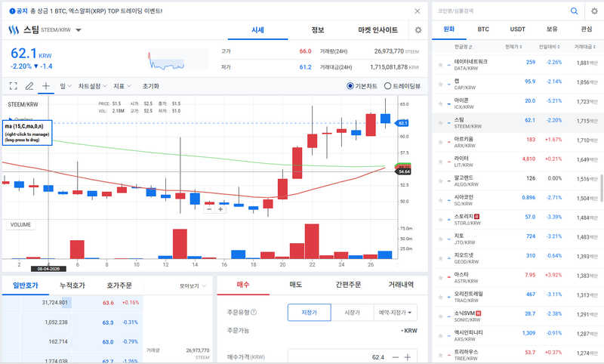Sort list by 거래대금 column
Screen dimensions: 604x364
pyautogui.click(x=584, y=47)
